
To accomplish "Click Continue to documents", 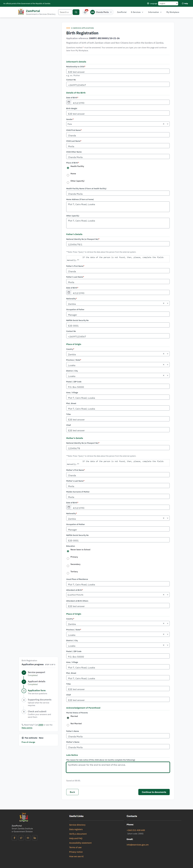I will click(x=154, y=792).
